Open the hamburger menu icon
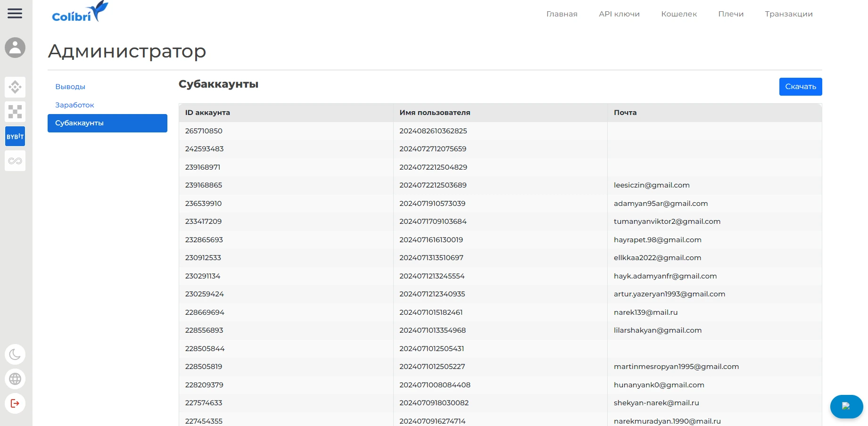The image size is (868, 426). 15,13
